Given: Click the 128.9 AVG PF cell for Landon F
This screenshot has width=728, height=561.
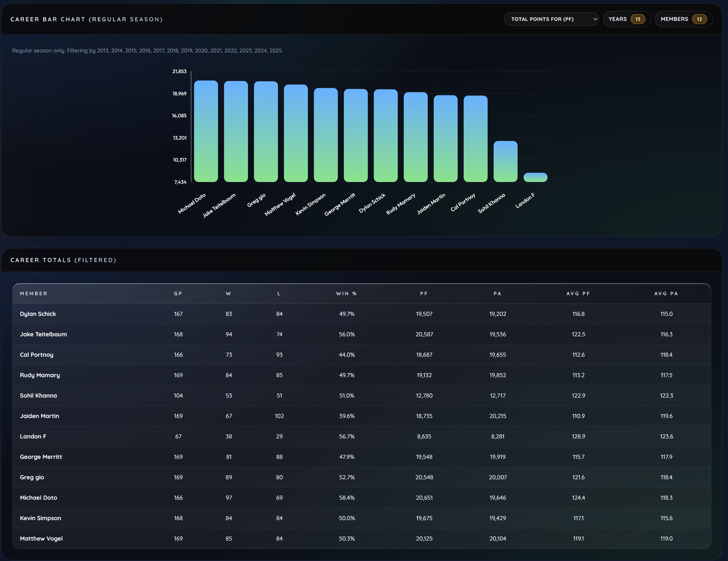Looking at the screenshot, I should tap(578, 436).
